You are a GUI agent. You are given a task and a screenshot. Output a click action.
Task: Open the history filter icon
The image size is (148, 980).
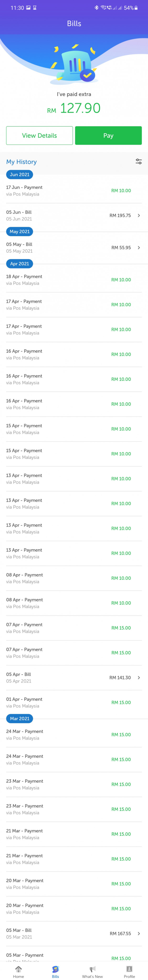[138, 162]
